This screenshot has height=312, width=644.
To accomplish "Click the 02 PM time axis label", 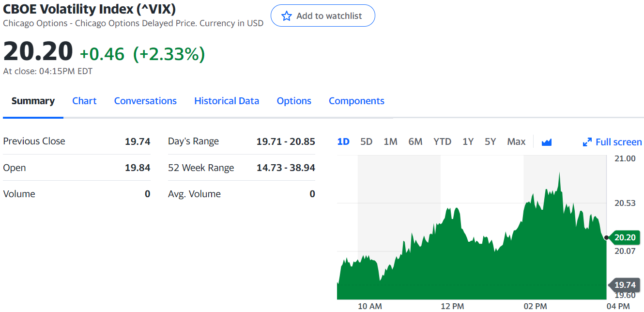I will (x=536, y=306).
